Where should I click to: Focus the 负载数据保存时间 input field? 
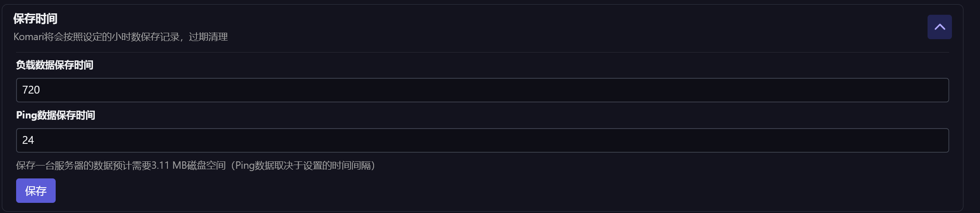482,90
